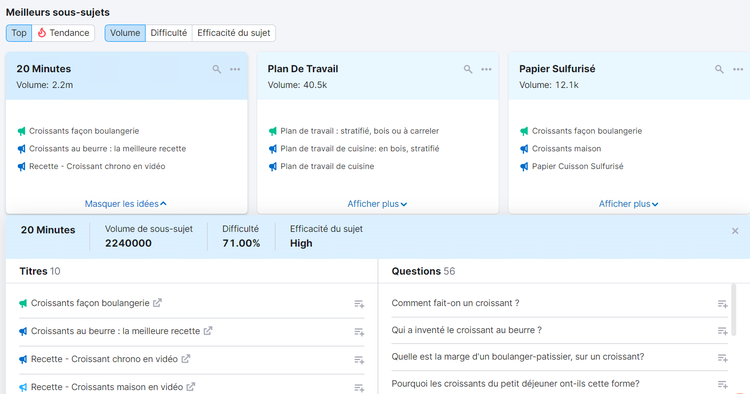Click blue megaphone beside 'Croissants au beurre' in Titres
The image size is (750, 394).
[23, 331]
